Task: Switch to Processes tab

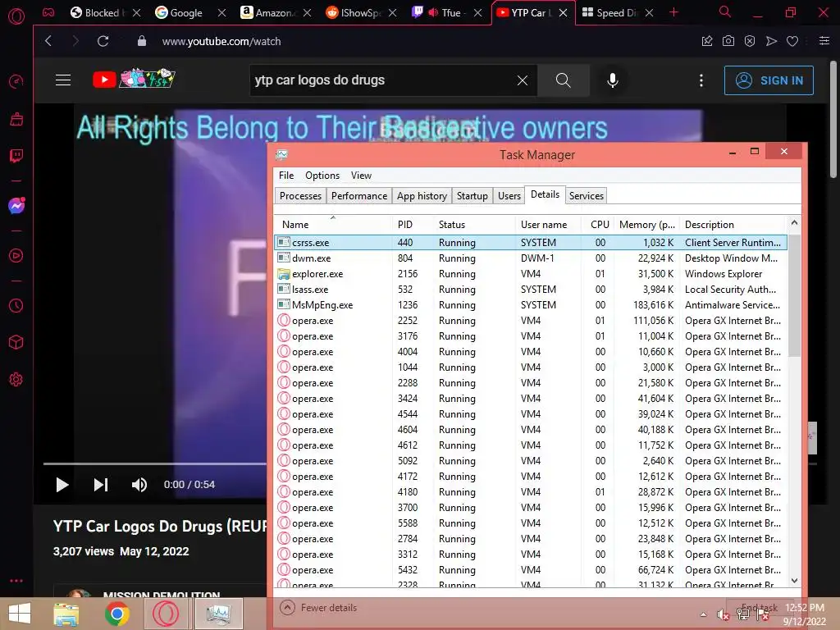Action: (300, 196)
